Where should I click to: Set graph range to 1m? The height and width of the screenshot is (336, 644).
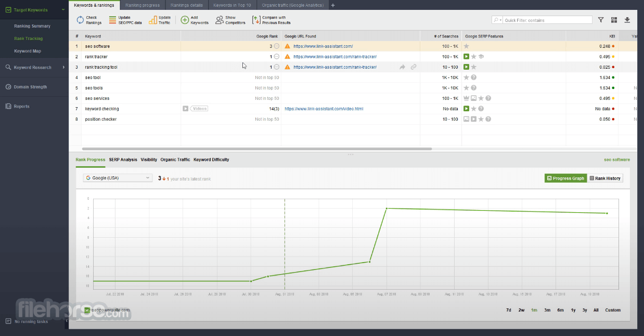tap(534, 310)
